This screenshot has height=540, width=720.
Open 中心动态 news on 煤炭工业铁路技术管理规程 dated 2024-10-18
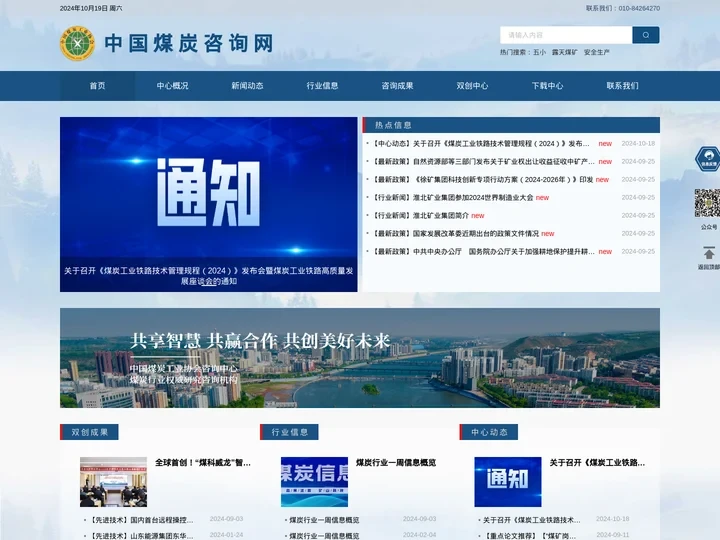coord(481,144)
